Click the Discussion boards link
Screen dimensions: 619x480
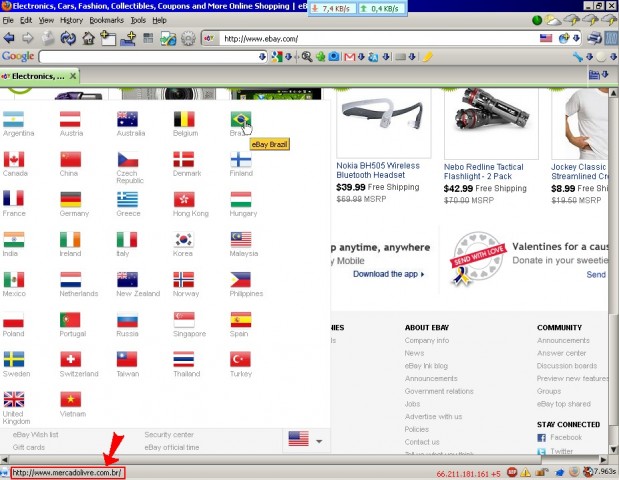pyautogui.click(x=567, y=366)
